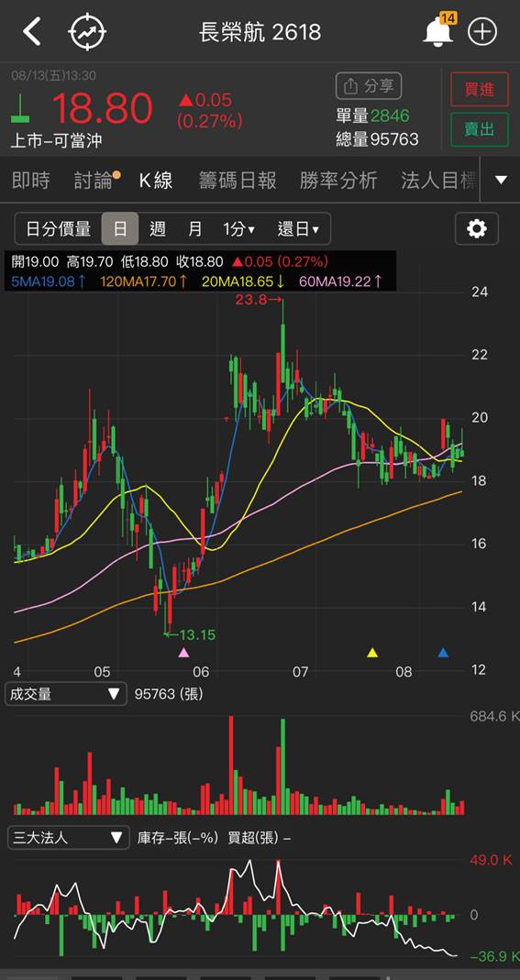Switch to the K線 tab
The width and height of the screenshot is (520, 980).
click(156, 181)
